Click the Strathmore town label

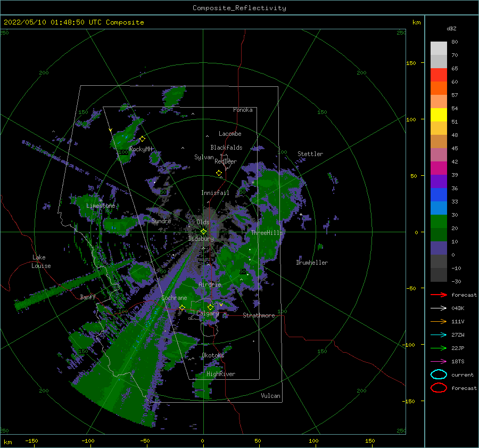click(x=259, y=315)
